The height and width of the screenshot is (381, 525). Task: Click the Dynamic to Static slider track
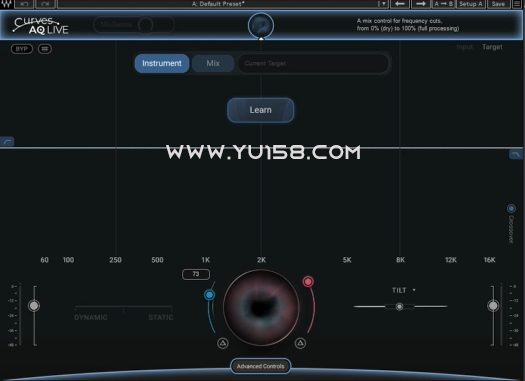click(x=124, y=307)
